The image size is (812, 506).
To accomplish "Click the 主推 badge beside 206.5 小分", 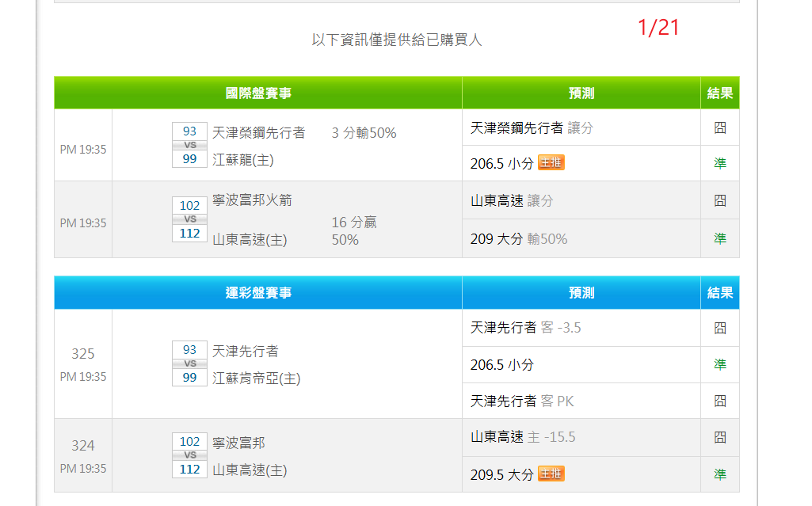I will [551, 163].
